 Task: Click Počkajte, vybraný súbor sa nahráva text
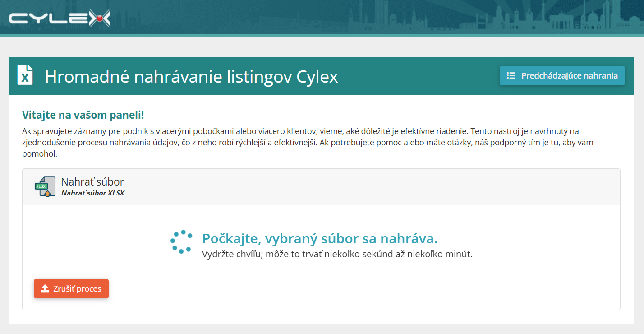(320, 238)
